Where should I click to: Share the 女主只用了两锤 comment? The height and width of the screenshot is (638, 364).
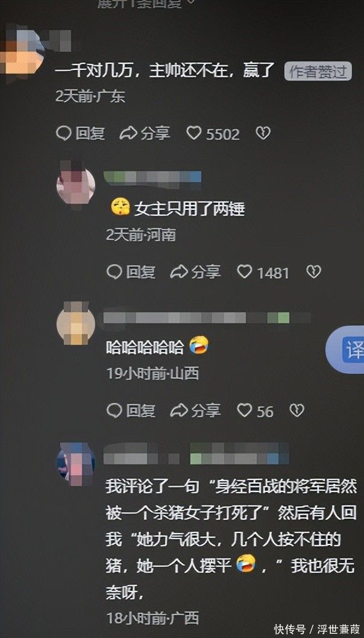pyautogui.click(x=196, y=272)
